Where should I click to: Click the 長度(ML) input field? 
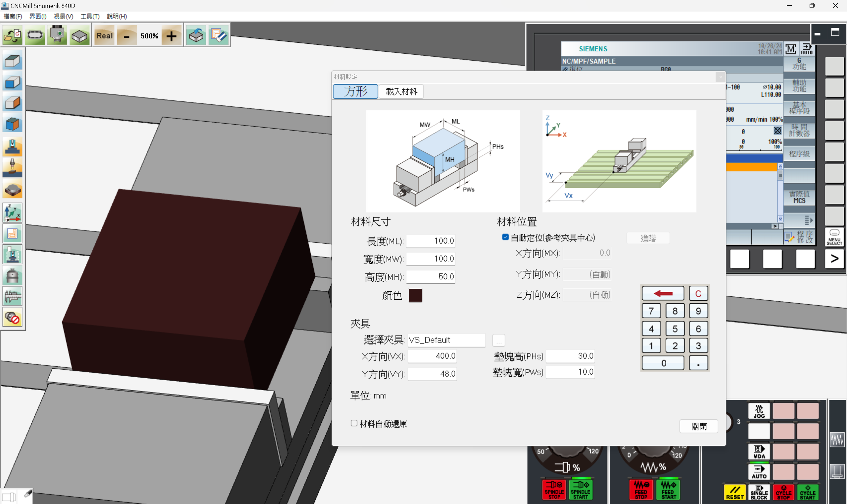[431, 241]
